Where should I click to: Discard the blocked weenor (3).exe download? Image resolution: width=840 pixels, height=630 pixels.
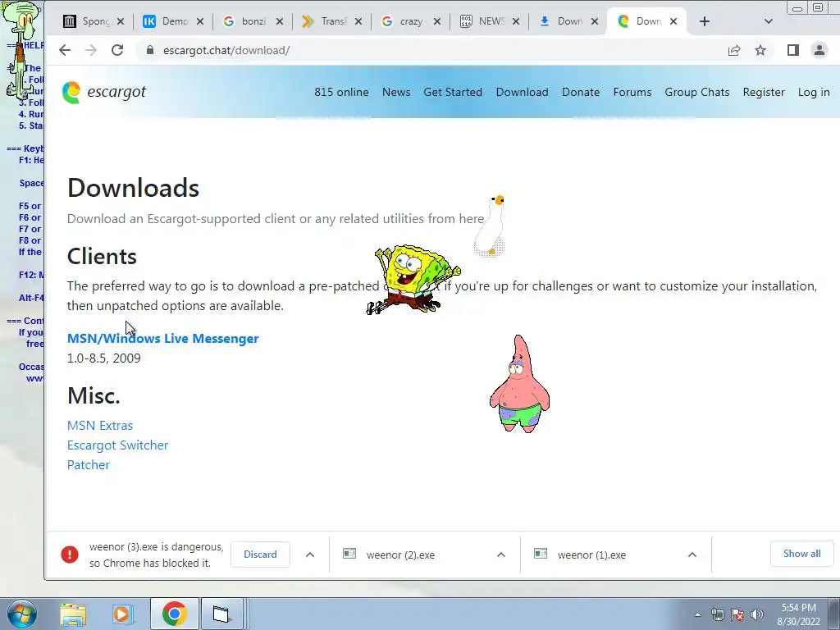pos(260,555)
